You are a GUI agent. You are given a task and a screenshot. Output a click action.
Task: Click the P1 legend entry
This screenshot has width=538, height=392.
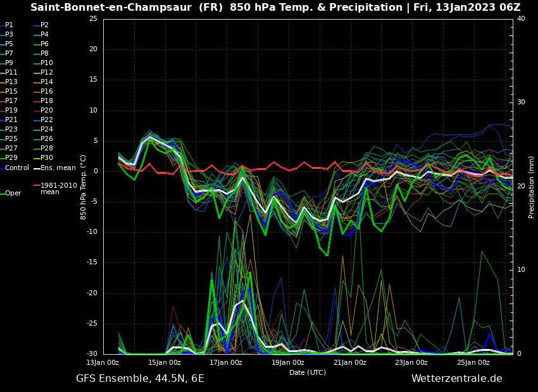click(x=9, y=25)
